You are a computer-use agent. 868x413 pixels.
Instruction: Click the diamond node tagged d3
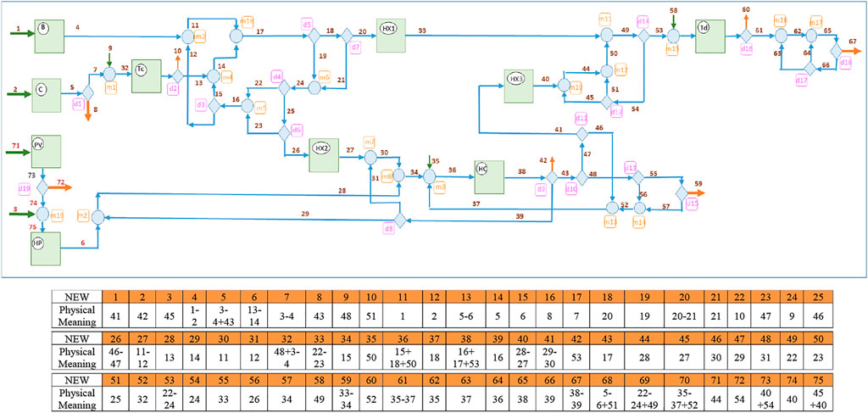(x=214, y=106)
